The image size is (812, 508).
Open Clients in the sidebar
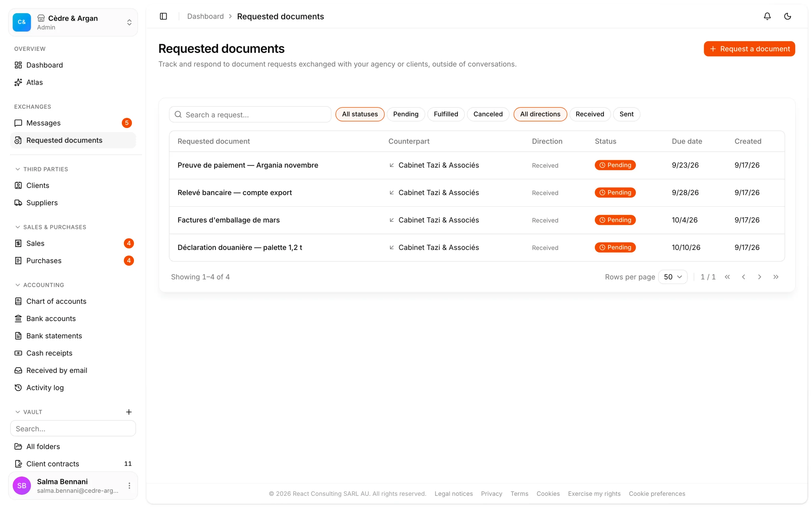(x=73, y=185)
